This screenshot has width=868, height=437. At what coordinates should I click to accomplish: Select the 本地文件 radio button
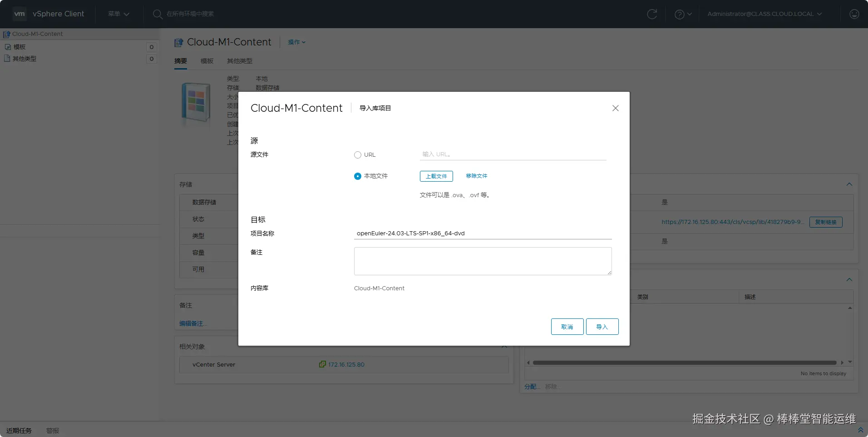click(x=358, y=176)
